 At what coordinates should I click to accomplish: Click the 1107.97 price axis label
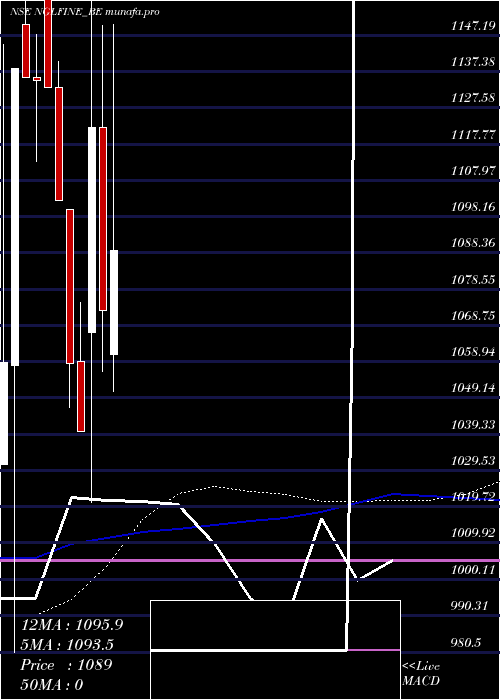pyautogui.click(x=473, y=170)
